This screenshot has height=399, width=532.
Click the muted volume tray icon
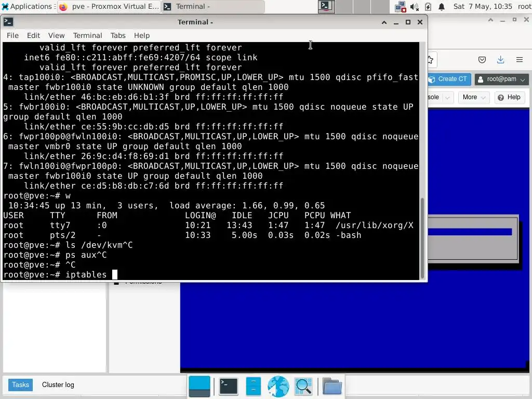pyautogui.click(x=414, y=7)
